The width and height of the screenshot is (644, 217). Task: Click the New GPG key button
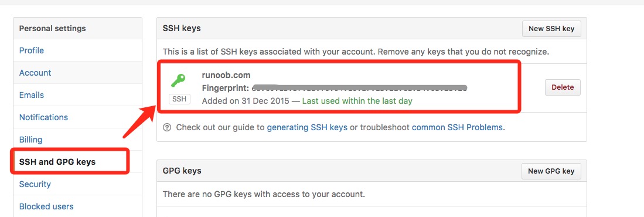(551, 171)
